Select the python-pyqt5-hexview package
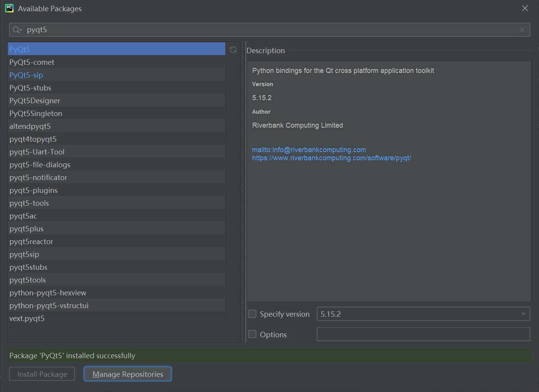This screenshot has width=539, height=392. point(117,292)
